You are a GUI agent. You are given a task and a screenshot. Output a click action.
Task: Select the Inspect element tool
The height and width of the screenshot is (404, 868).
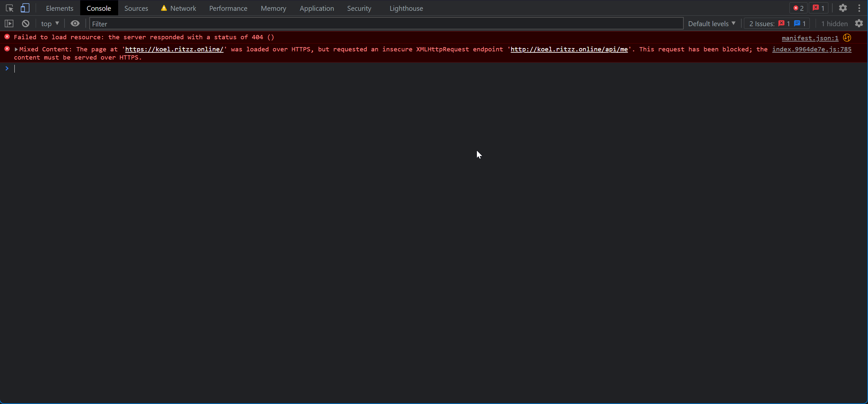click(x=9, y=8)
